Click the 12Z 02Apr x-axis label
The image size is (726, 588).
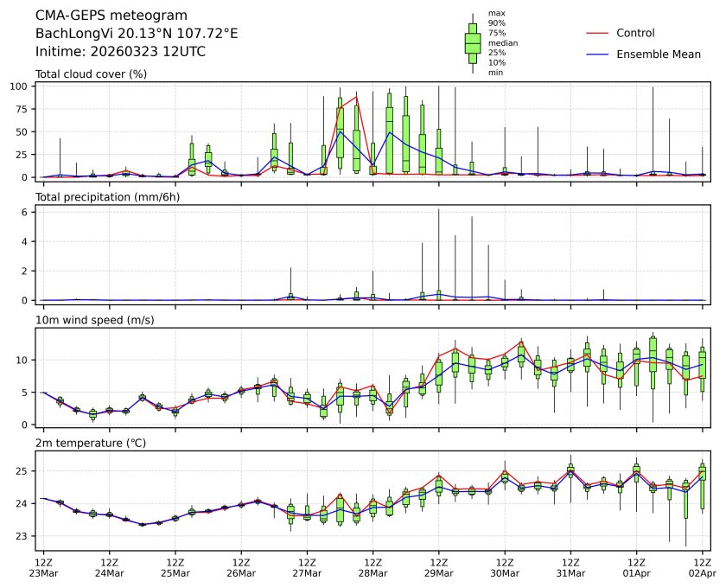click(702, 566)
